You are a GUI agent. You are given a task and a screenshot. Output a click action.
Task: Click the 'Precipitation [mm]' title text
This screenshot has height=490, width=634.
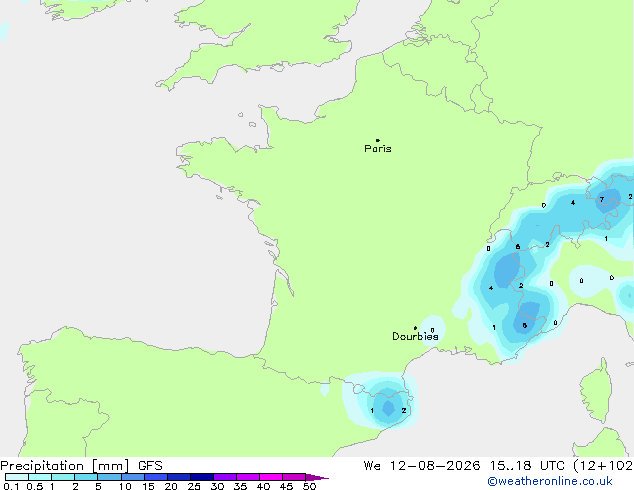click(x=65, y=466)
